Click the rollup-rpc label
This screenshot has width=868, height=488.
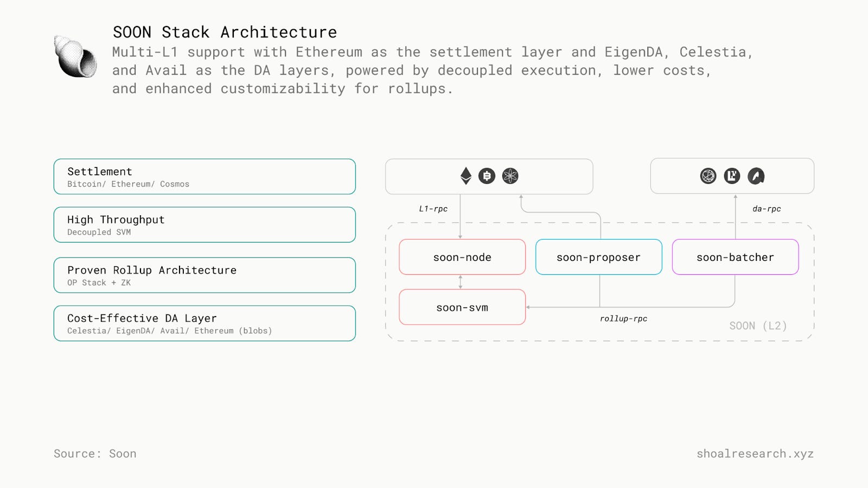click(623, 319)
